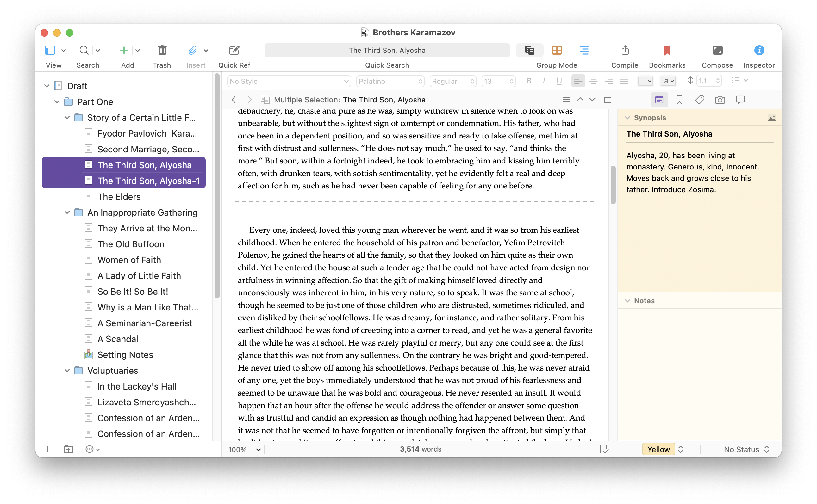817x504 pixels.
Task: Open the inspector Comments tab
Action: pyautogui.click(x=740, y=100)
